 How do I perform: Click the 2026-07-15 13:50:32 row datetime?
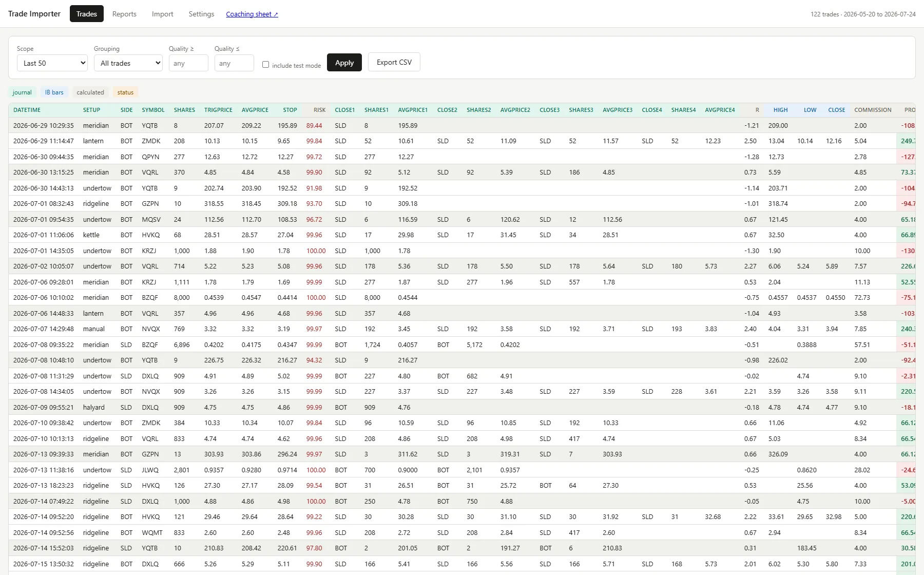(x=44, y=564)
